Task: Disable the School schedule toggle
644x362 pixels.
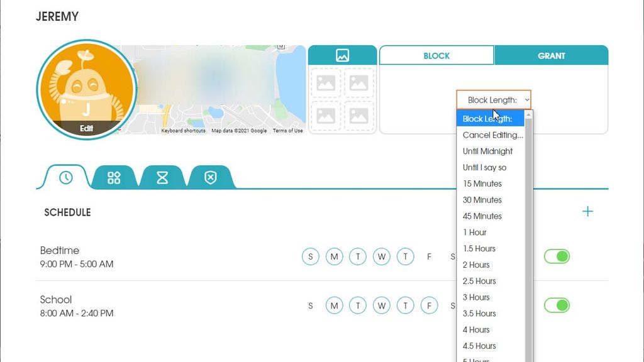Action: point(557,305)
